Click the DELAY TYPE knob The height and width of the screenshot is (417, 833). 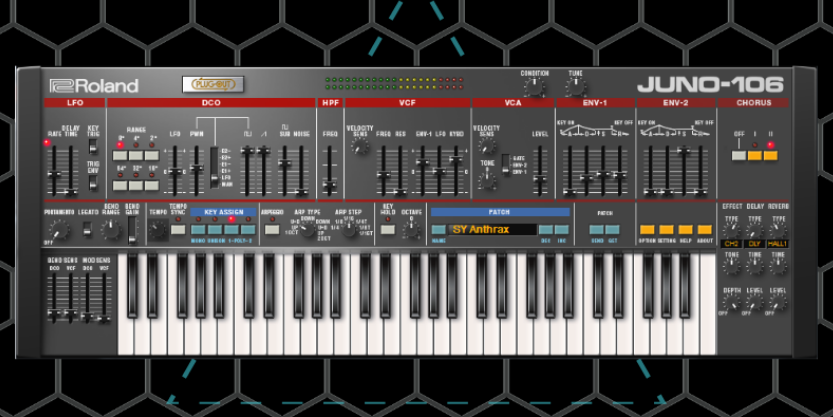coord(754,230)
